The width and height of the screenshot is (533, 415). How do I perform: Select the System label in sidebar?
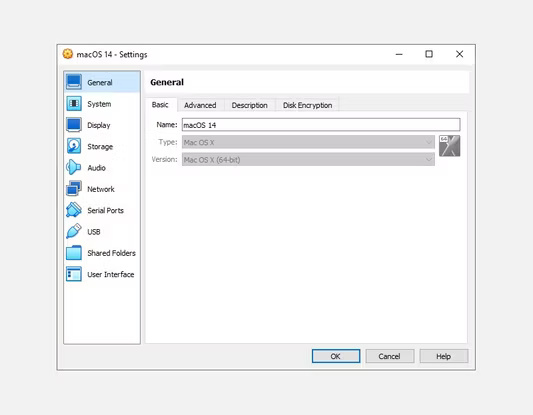coord(99,104)
